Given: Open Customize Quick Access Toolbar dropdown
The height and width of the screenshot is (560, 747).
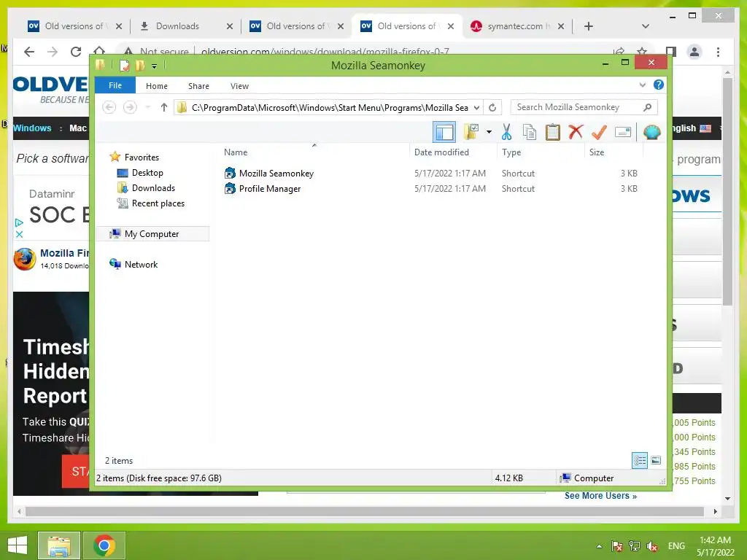Looking at the screenshot, I should [x=155, y=66].
